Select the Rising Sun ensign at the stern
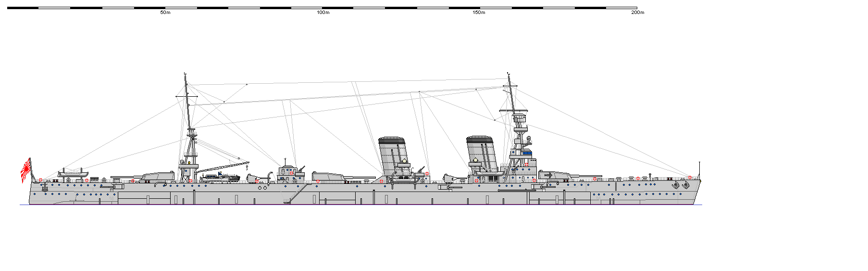The image size is (868, 271). 26,170
